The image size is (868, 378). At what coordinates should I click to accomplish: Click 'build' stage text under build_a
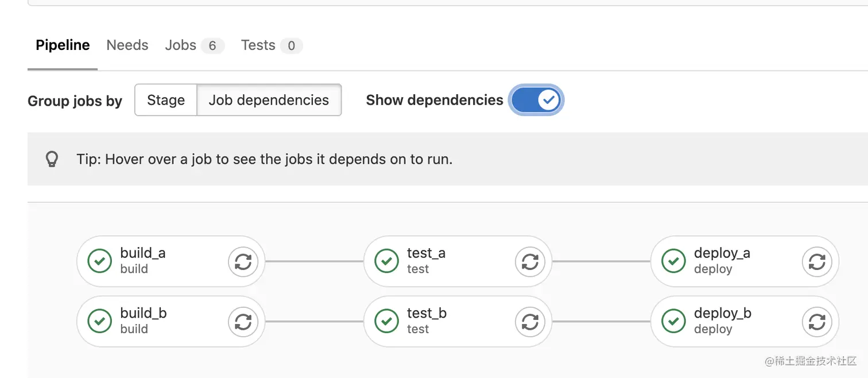coord(134,269)
